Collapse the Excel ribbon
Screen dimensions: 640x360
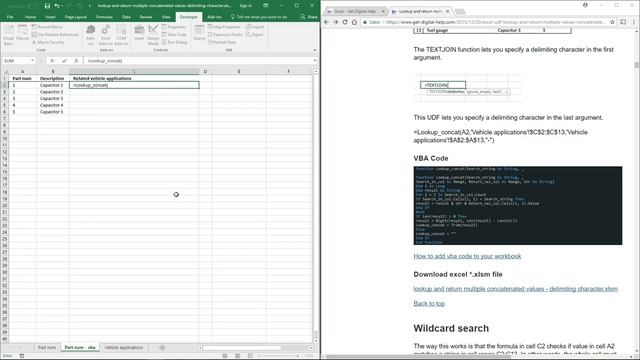314,50
